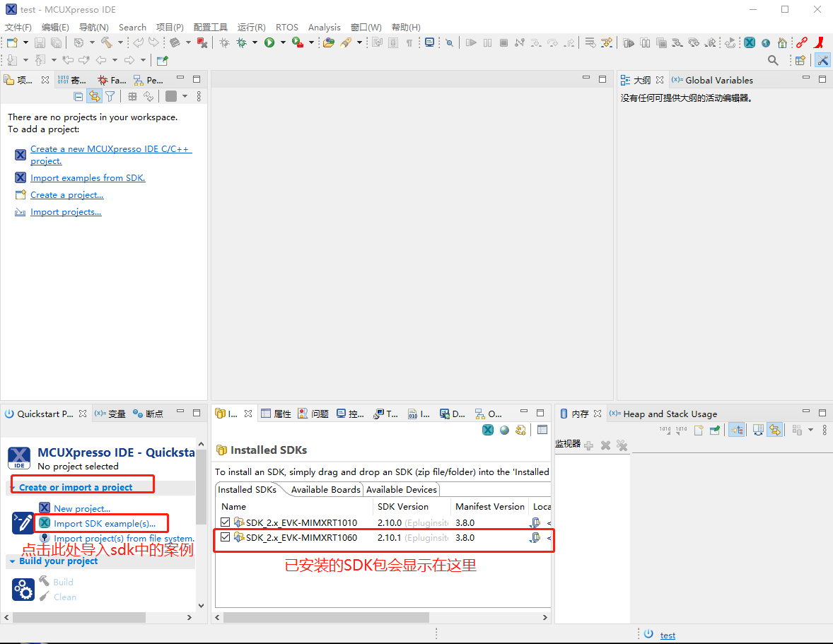Click the red chain-link icon
Screen dimensions: 833x644
(x=802, y=42)
